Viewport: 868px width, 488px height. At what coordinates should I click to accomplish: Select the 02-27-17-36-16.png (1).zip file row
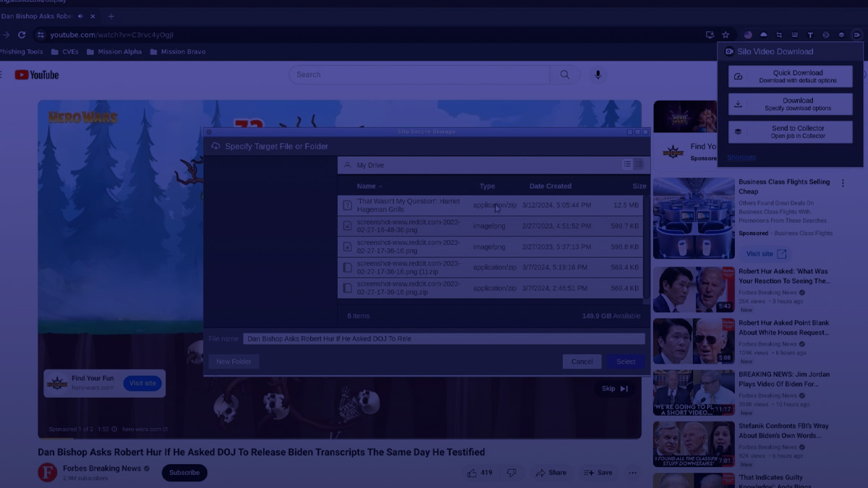490,267
